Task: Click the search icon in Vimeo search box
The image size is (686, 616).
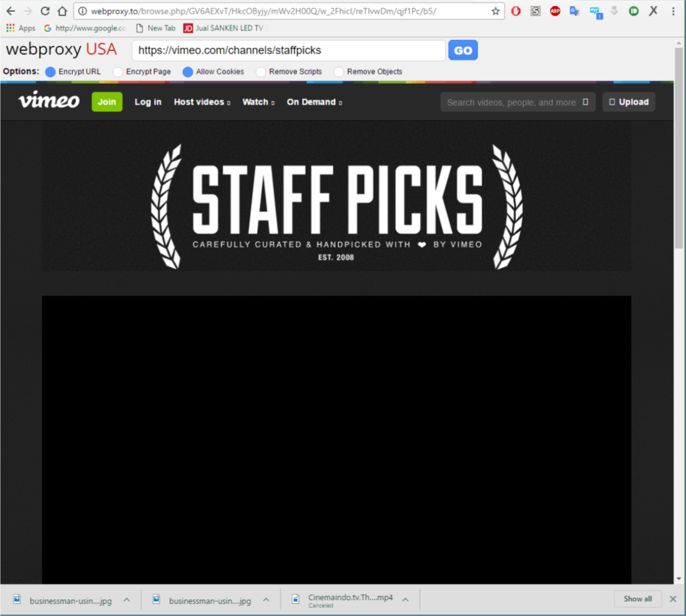Action: tap(586, 102)
